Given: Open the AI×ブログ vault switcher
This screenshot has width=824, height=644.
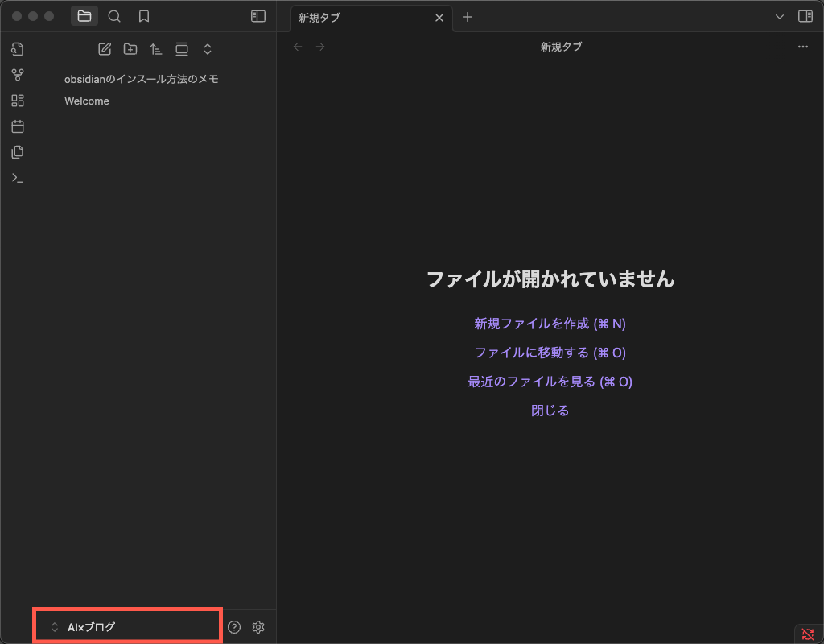Looking at the screenshot, I should point(128,626).
